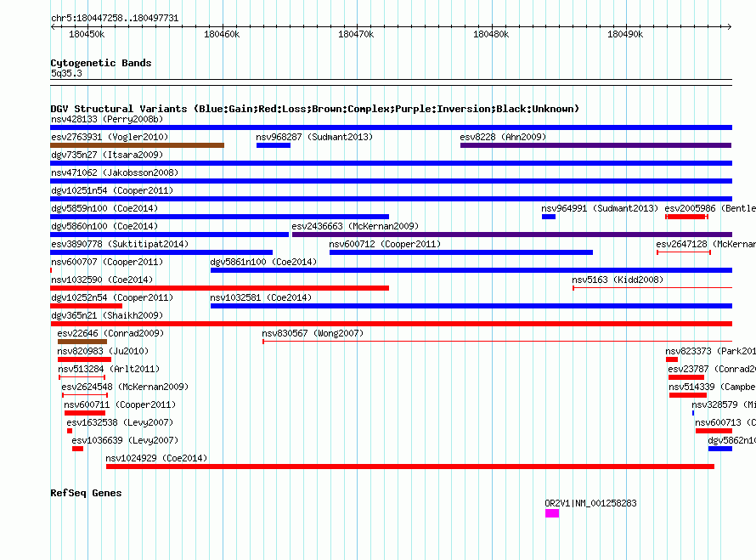Click nsv1032581 (Coe2014) label

[x=261, y=297]
